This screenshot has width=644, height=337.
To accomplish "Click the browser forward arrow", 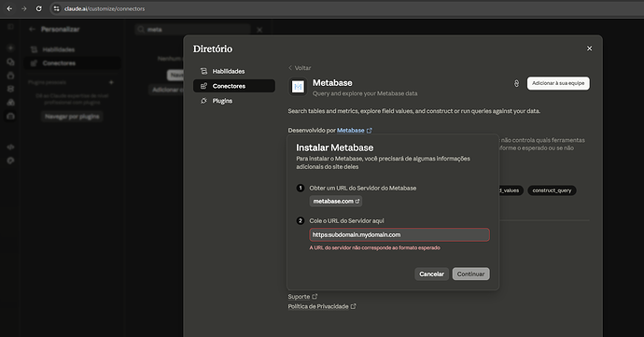I will pos(24,8).
